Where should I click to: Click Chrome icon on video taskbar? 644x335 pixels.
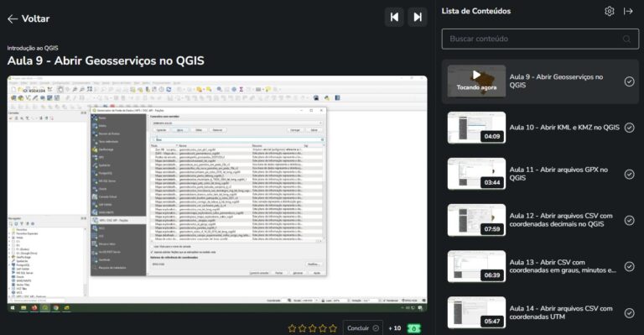pyautogui.click(x=55, y=307)
